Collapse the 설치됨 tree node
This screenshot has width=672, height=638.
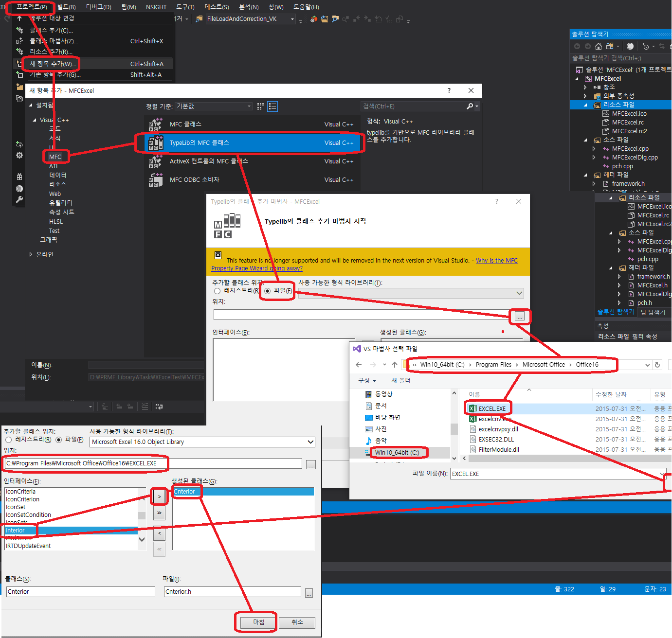click(31, 105)
